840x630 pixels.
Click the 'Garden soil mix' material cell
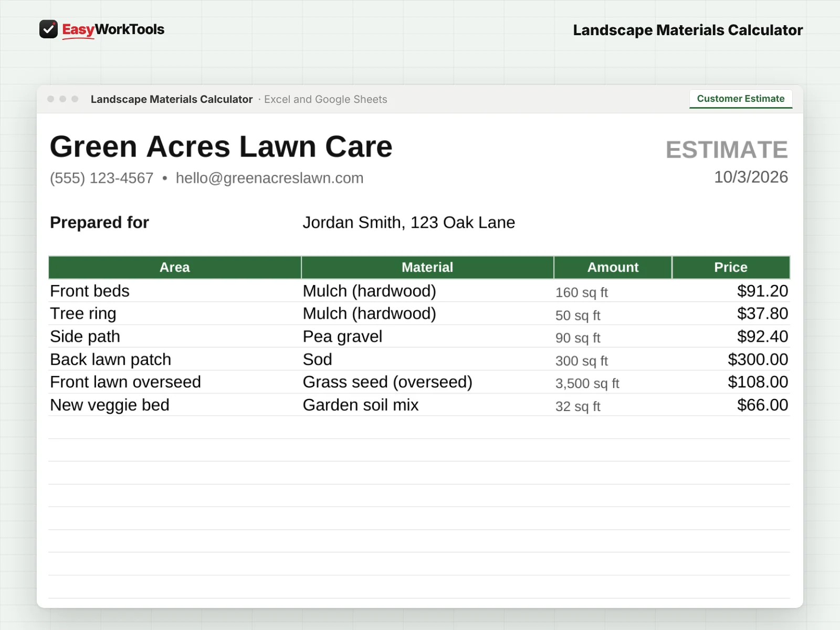tap(427, 405)
